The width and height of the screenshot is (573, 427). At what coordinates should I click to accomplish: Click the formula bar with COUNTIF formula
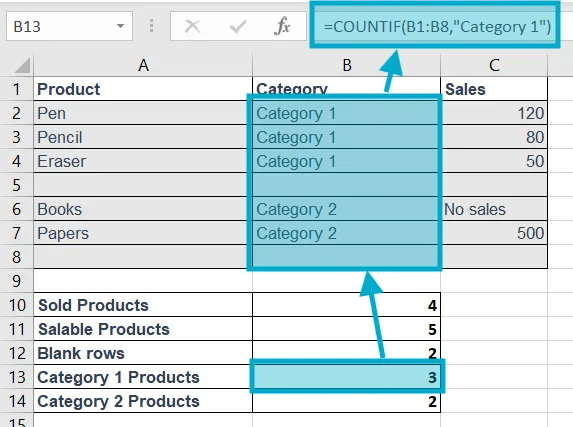tap(435, 25)
